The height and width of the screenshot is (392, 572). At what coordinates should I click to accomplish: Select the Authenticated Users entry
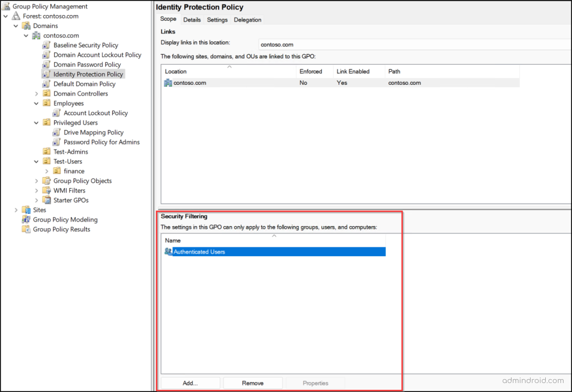click(x=201, y=251)
